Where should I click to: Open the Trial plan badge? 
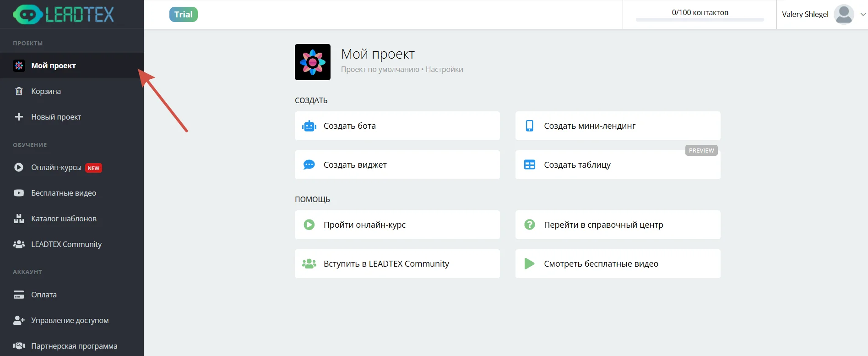pos(184,14)
